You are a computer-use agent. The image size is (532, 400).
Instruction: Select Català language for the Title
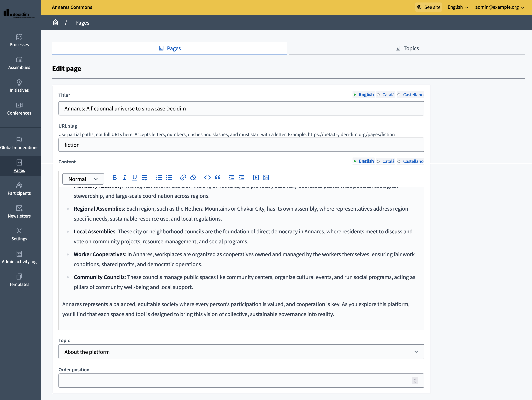tap(388, 94)
